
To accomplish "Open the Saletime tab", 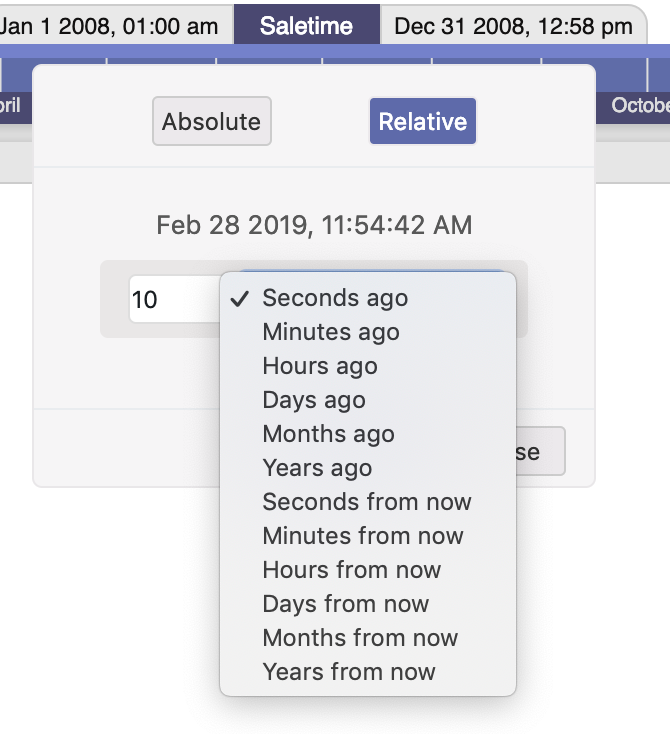I will (x=306, y=26).
